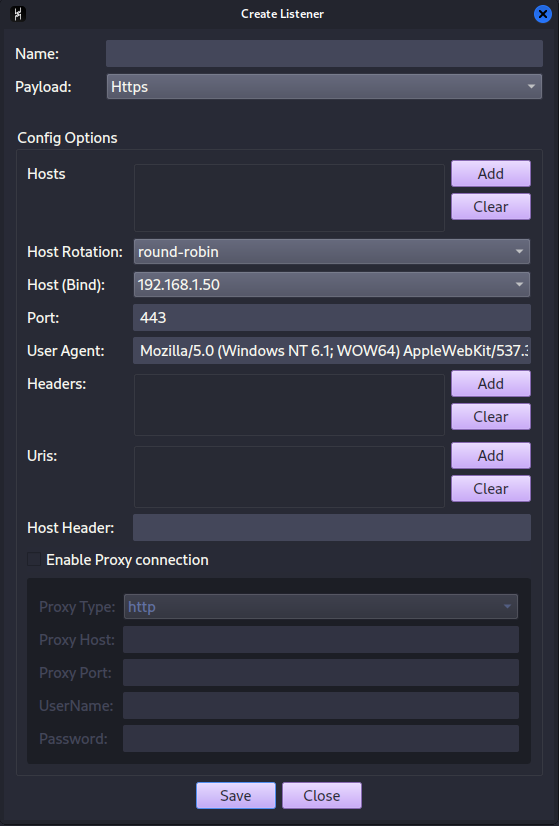This screenshot has height=826, width=559.
Task: Click the Port field showing 443
Action: (x=331, y=318)
